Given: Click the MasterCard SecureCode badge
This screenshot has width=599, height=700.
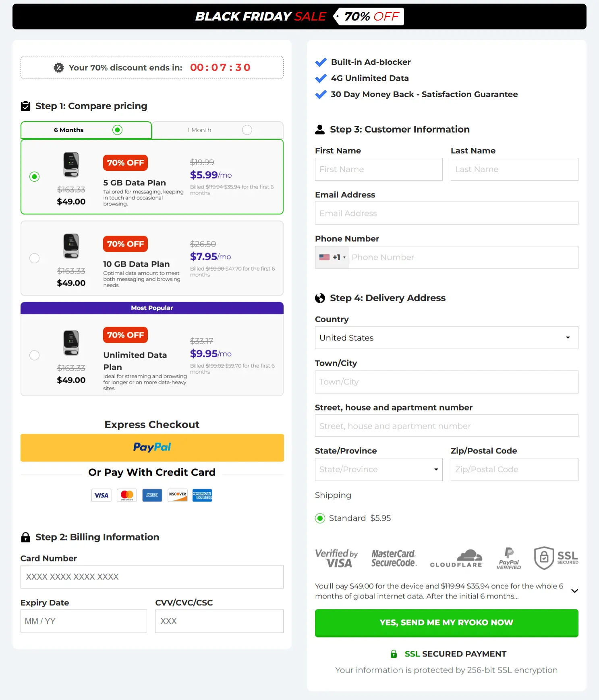Looking at the screenshot, I should tap(394, 558).
